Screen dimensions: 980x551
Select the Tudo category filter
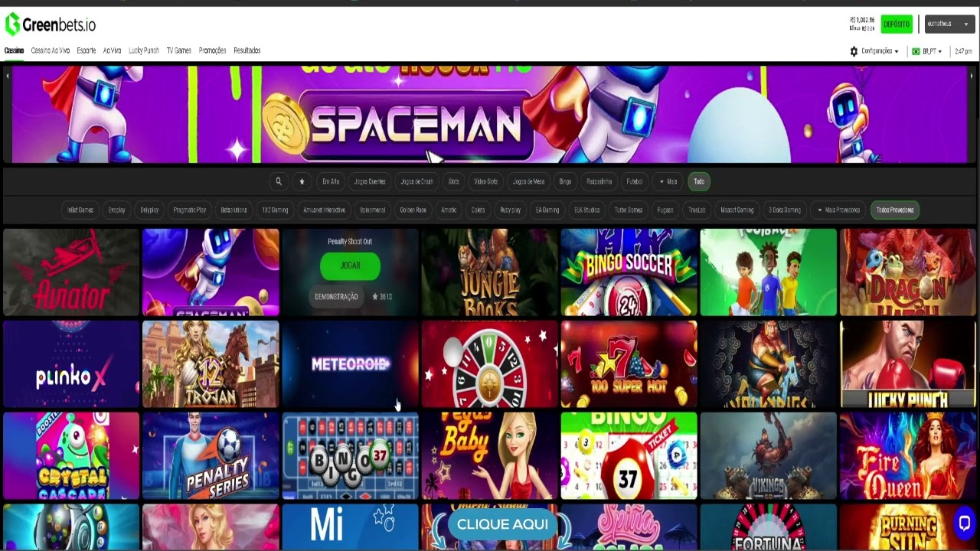699,181
